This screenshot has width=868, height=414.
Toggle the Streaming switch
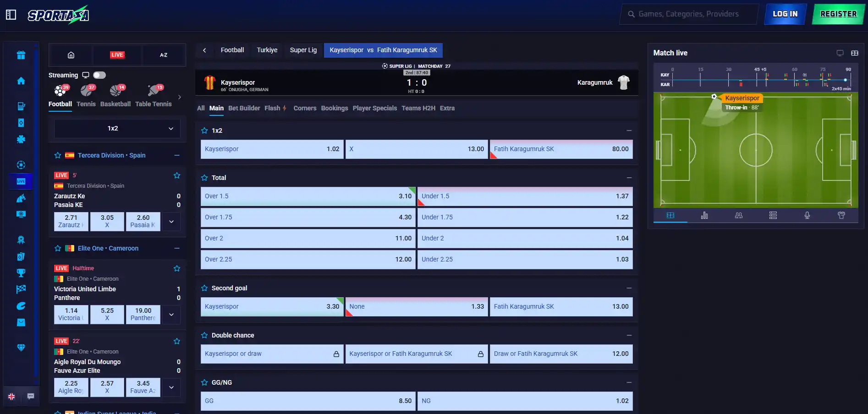tap(99, 75)
